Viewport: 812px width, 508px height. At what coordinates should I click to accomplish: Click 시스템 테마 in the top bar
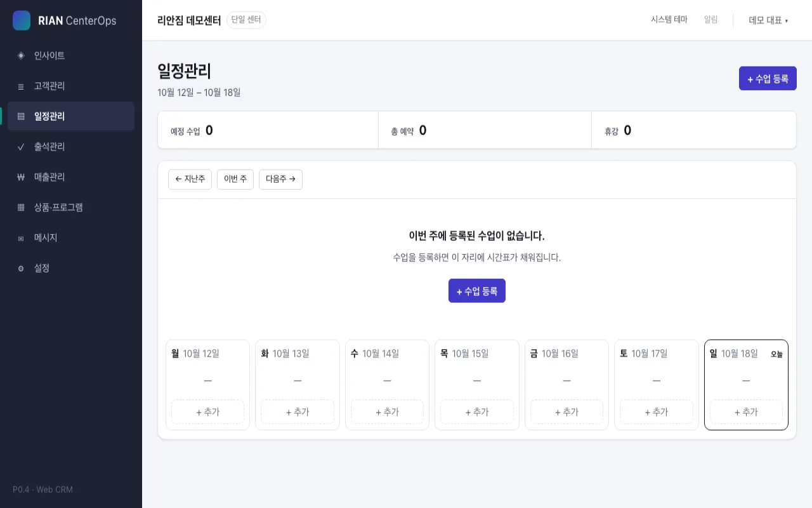(669, 20)
